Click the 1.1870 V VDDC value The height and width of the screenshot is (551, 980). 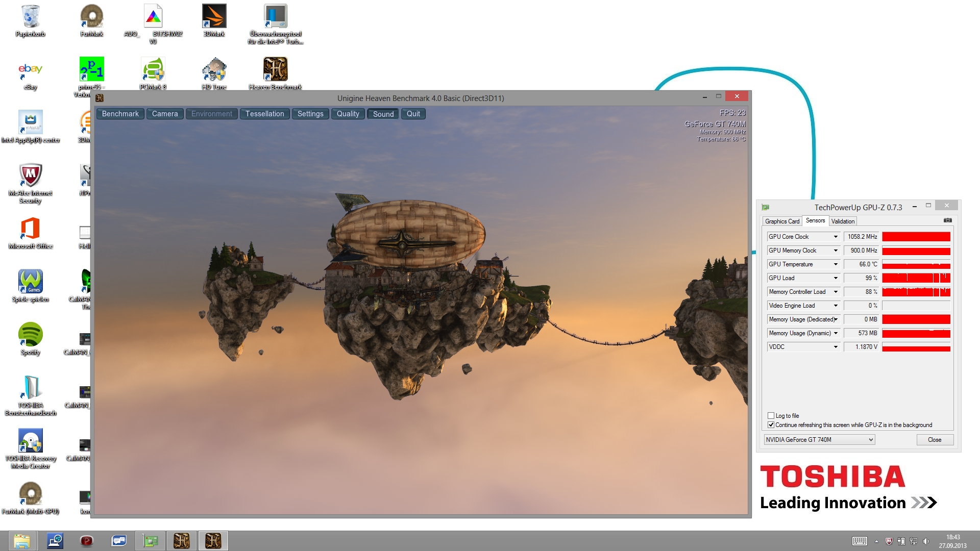point(862,347)
